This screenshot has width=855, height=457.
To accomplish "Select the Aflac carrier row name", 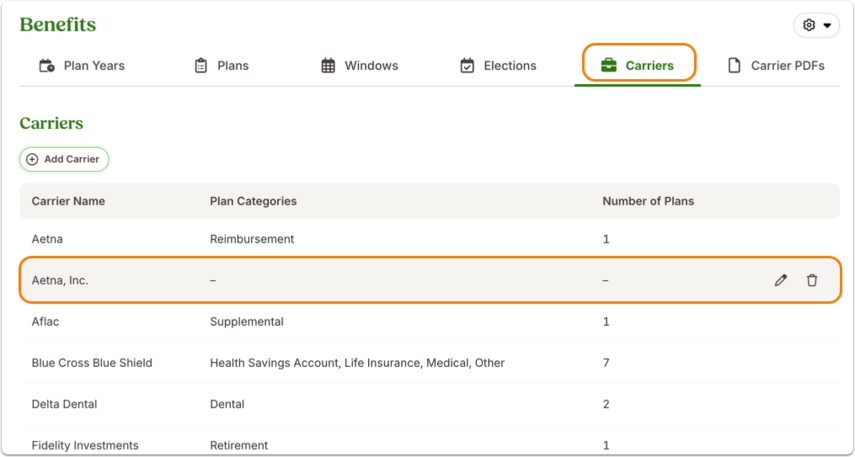I will (45, 322).
